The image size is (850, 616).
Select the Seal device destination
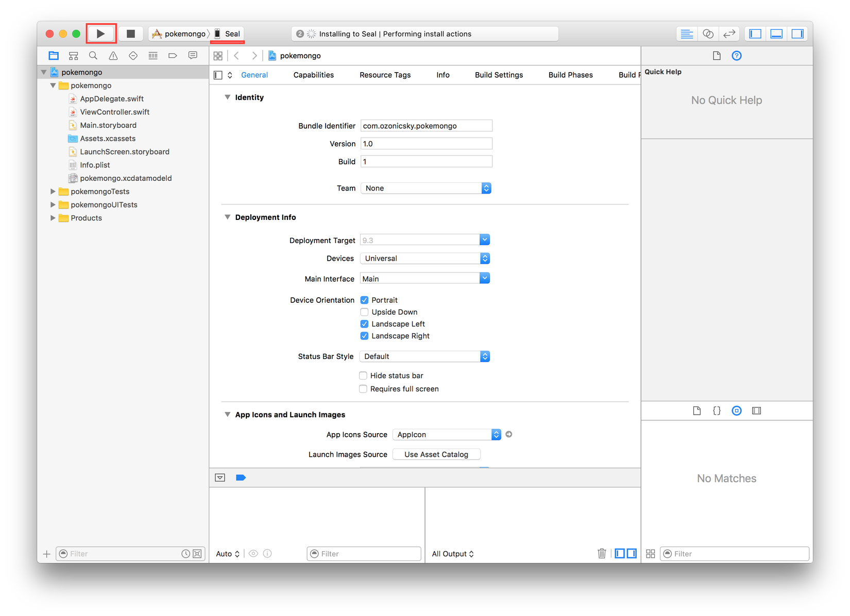coord(228,34)
